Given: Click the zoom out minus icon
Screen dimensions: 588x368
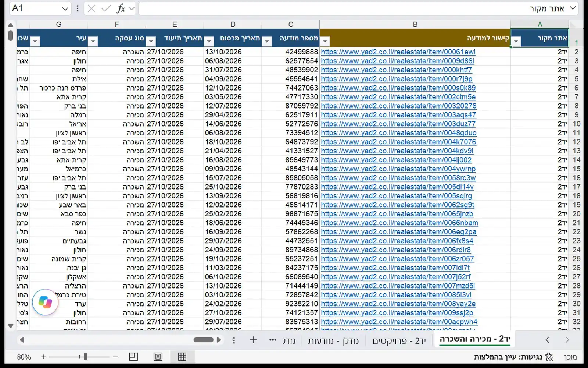Looking at the screenshot, I should 115,357.
